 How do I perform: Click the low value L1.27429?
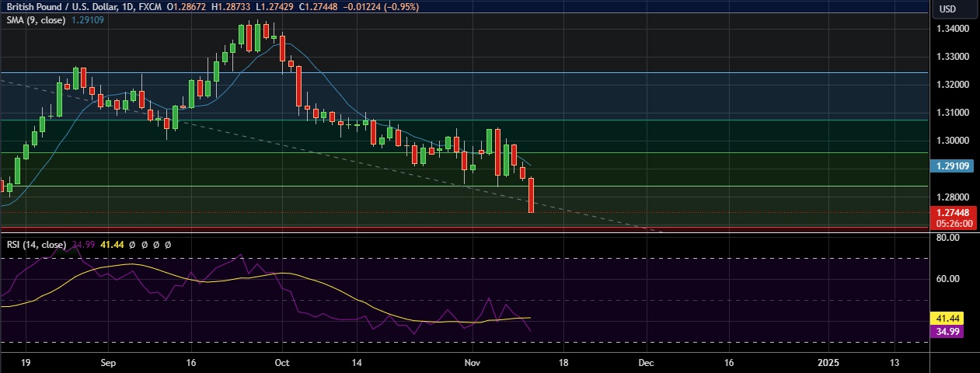(x=274, y=6)
